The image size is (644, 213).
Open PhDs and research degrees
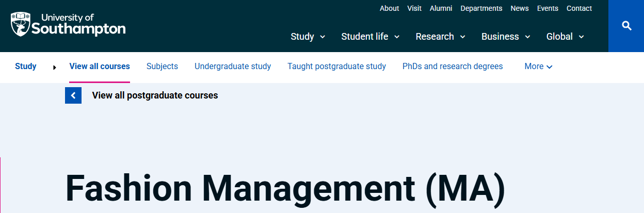[x=453, y=67]
